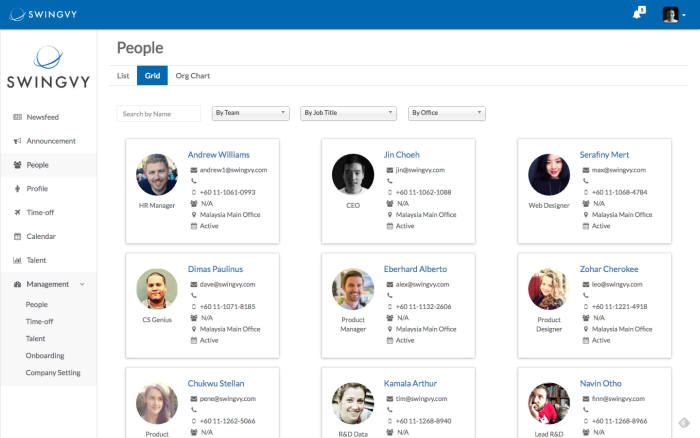Click mobile icon beside +60 11-1268-8966
The image size is (700, 438).
pyautogui.click(x=586, y=421)
